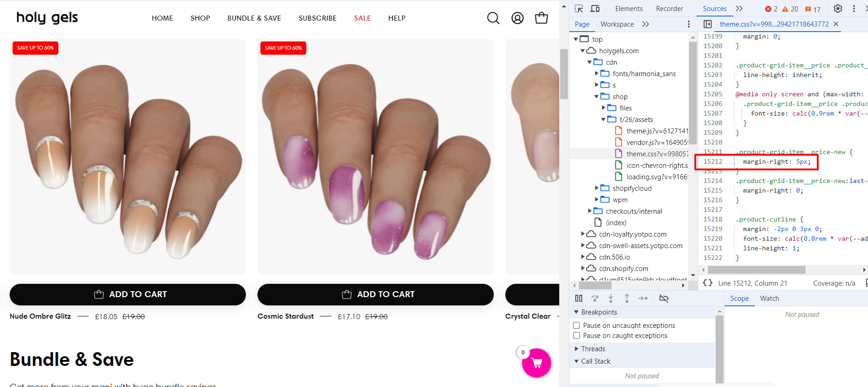Expand the wpm folder
Viewport: 868px width, 387px height.
click(596, 199)
